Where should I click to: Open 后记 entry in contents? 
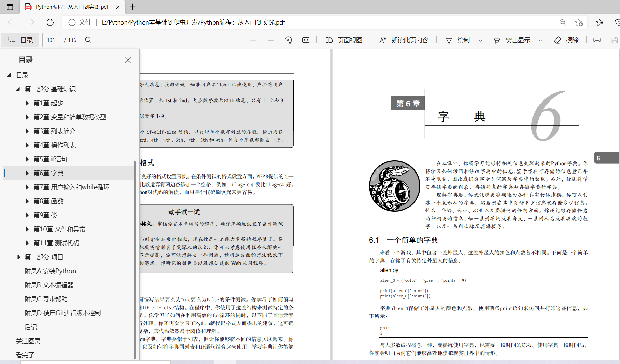[31, 327]
